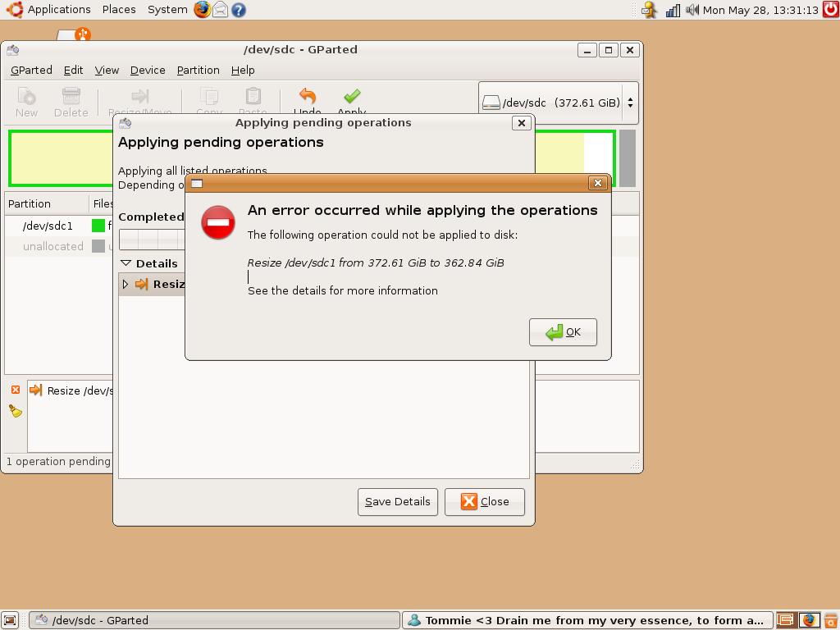Click the Delete partition toolbar icon
The height and width of the screenshot is (630, 840).
[71, 97]
